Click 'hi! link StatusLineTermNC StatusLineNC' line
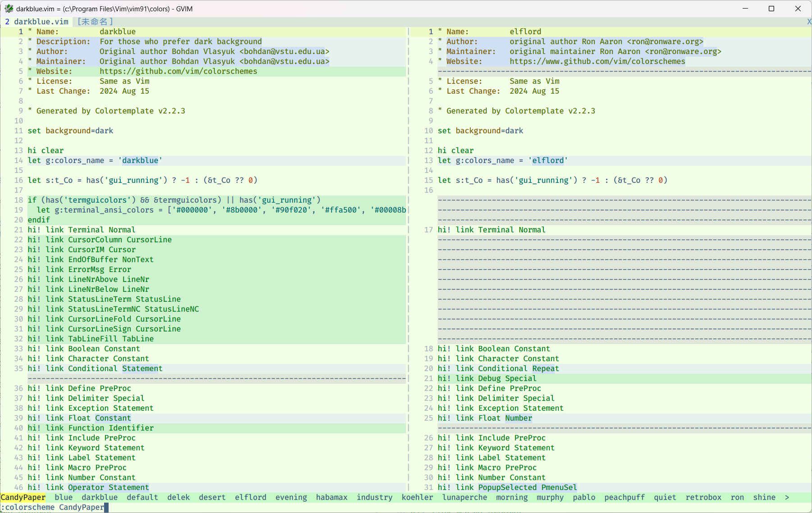Image resolution: width=812 pixels, height=513 pixels. (x=113, y=309)
